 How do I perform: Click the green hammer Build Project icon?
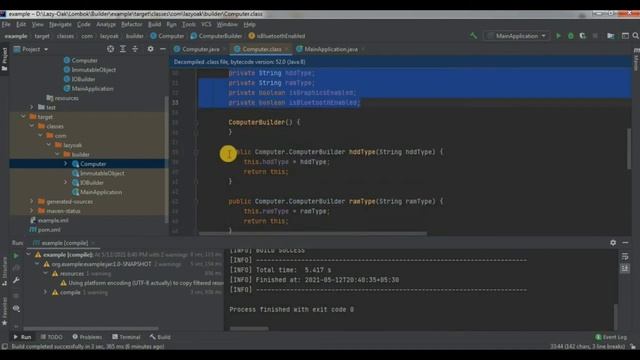point(473,36)
